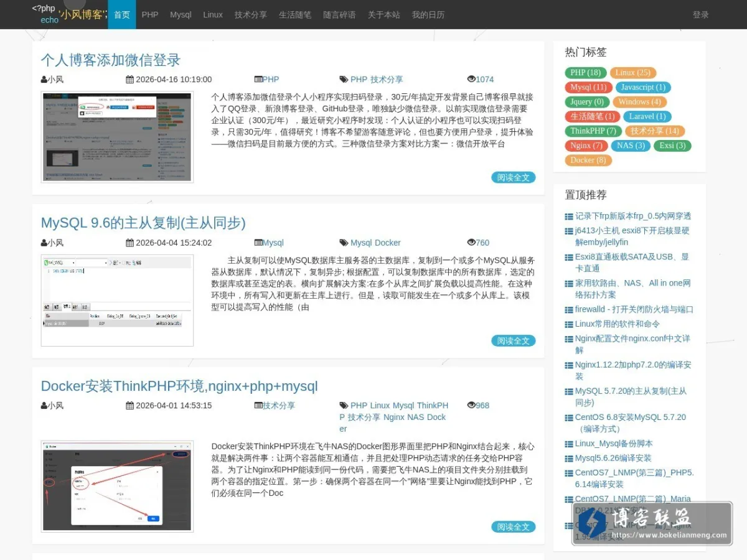
Task: Select the blue 'Javascript (1)' hot tag
Action: tap(643, 87)
